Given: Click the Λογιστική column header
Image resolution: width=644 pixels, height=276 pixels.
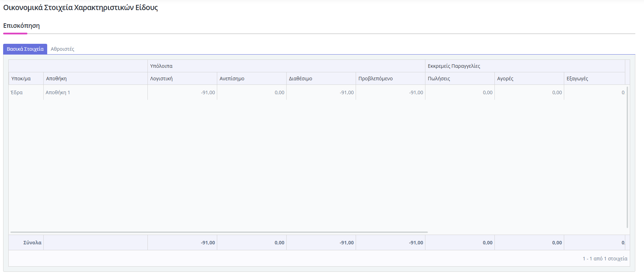Looking at the screenshot, I should [x=182, y=79].
